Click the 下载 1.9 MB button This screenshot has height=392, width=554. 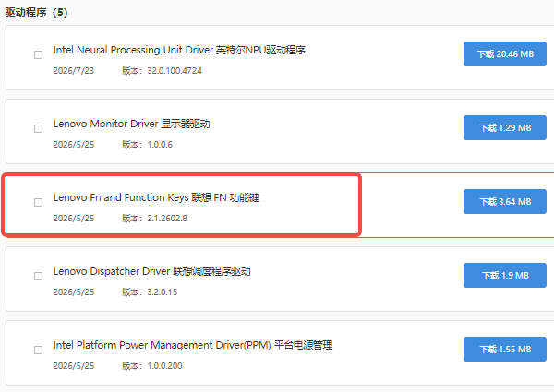coord(505,275)
